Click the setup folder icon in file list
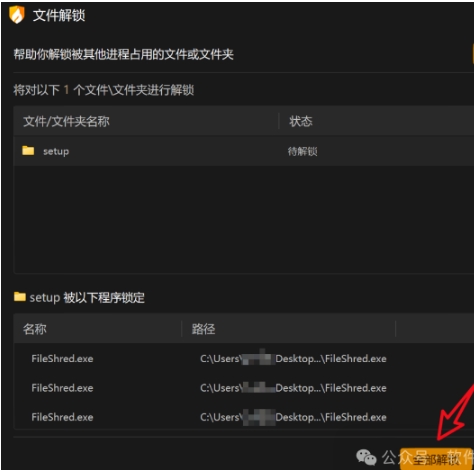This screenshot has width=474, height=470. click(x=28, y=151)
